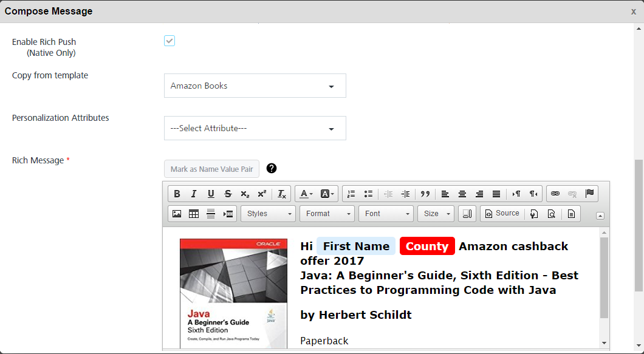This screenshot has height=354, width=644.
Task: Apply italic formatting
Action: coord(194,194)
